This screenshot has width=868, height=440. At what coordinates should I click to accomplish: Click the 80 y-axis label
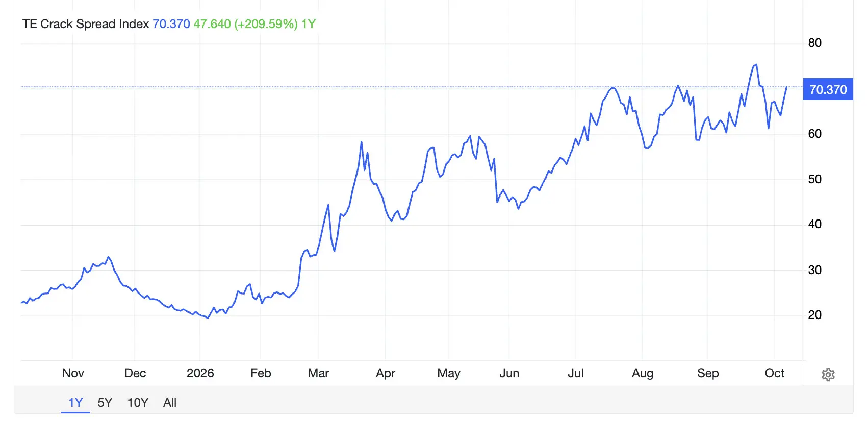(x=815, y=43)
